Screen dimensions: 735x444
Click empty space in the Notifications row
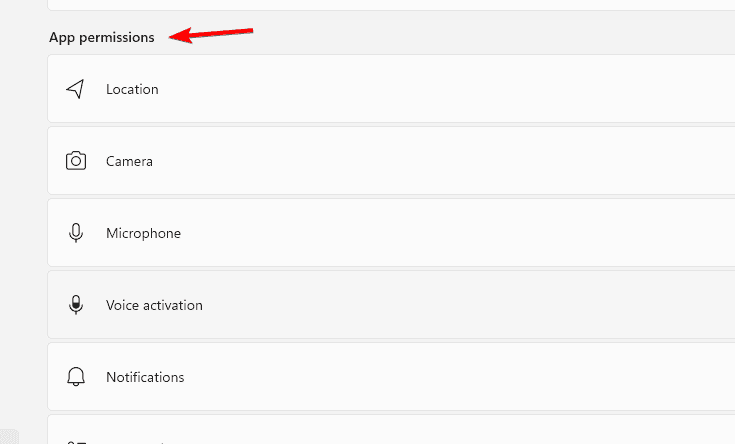450,377
